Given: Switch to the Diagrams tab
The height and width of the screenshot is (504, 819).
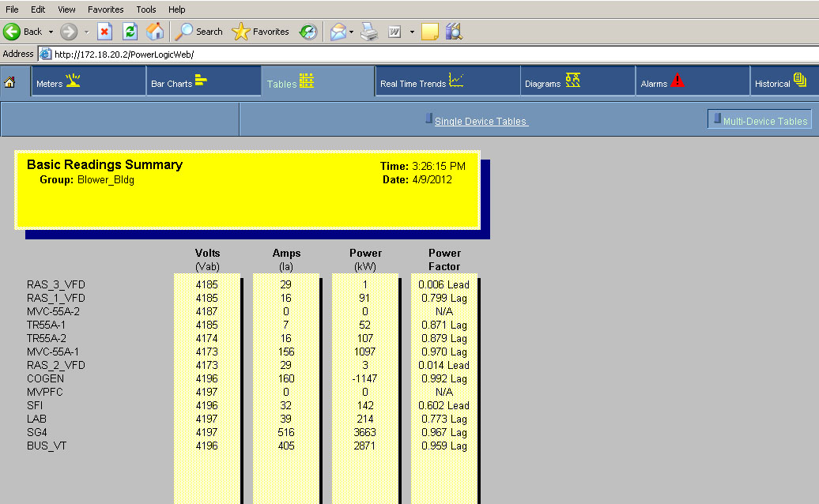Looking at the screenshot, I should tap(578, 81).
